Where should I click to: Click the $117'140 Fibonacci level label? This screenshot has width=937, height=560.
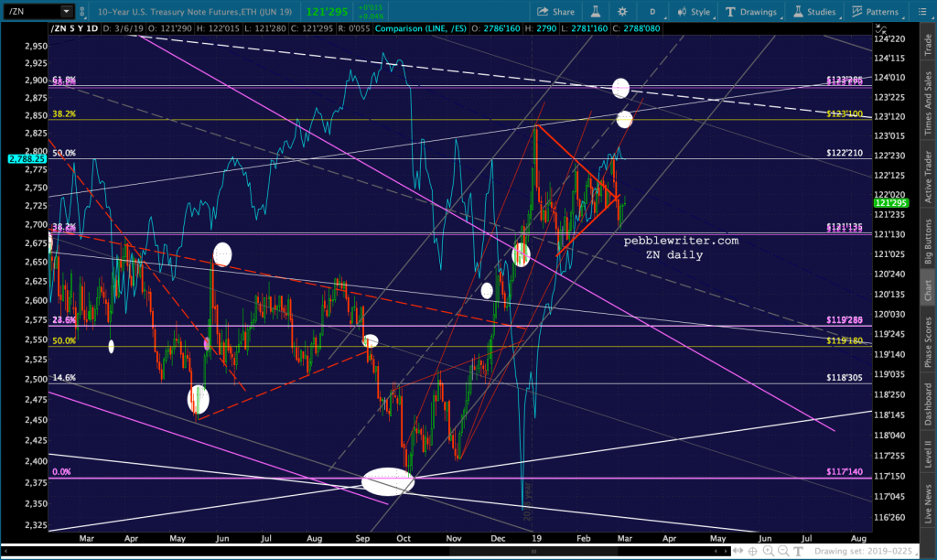point(845,471)
